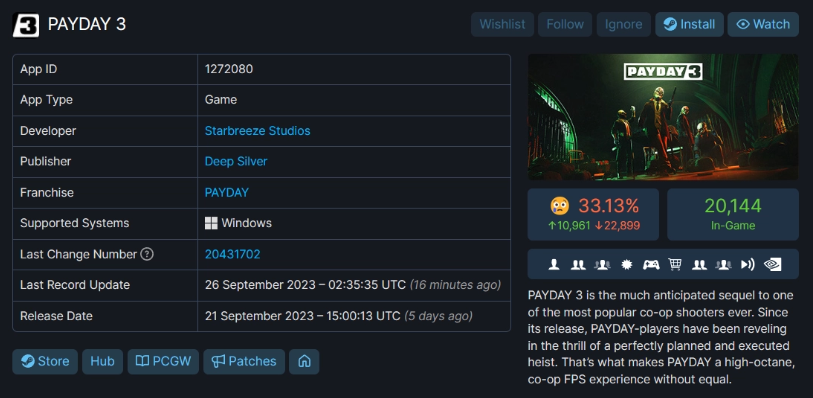The image size is (813, 398).
Task: Select the App ID value 1272080
Action: click(x=229, y=69)
